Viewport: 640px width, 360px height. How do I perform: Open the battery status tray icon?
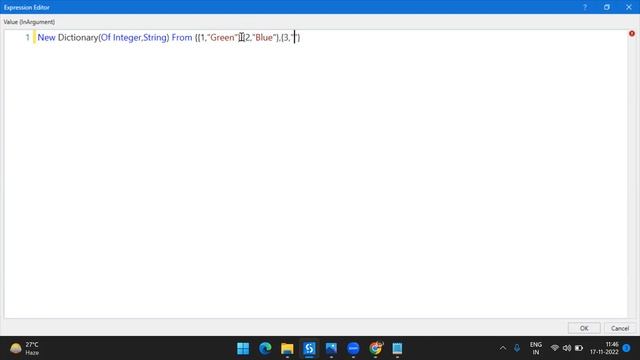(x=579, y=348)
